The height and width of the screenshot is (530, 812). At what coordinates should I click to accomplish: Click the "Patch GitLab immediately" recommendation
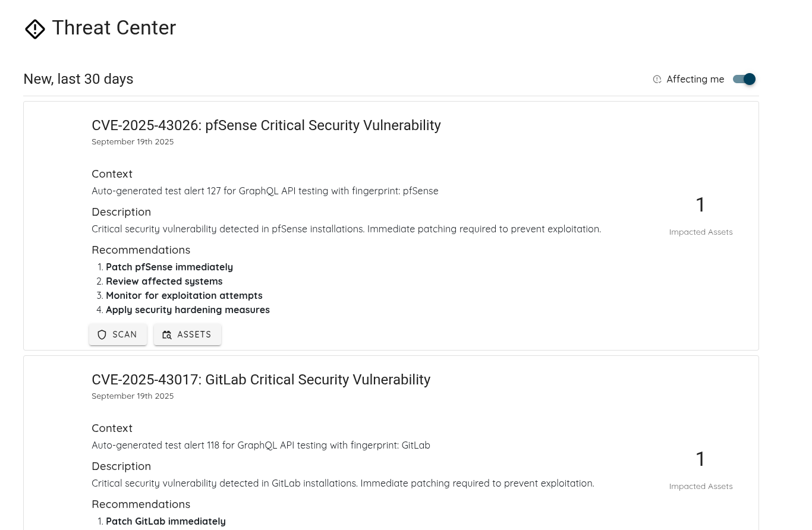point(165,522)
